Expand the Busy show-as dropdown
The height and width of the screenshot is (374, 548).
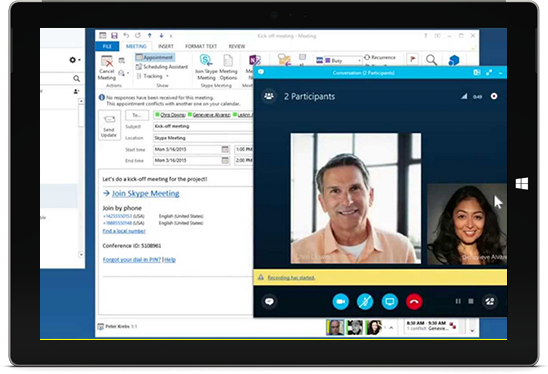pos(343,60)
